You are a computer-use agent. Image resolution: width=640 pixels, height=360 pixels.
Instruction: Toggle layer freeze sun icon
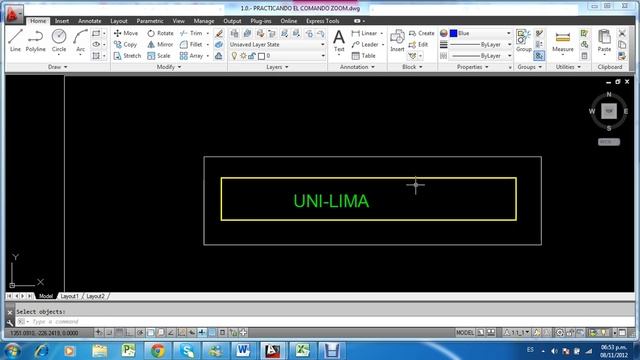(243, 56)
